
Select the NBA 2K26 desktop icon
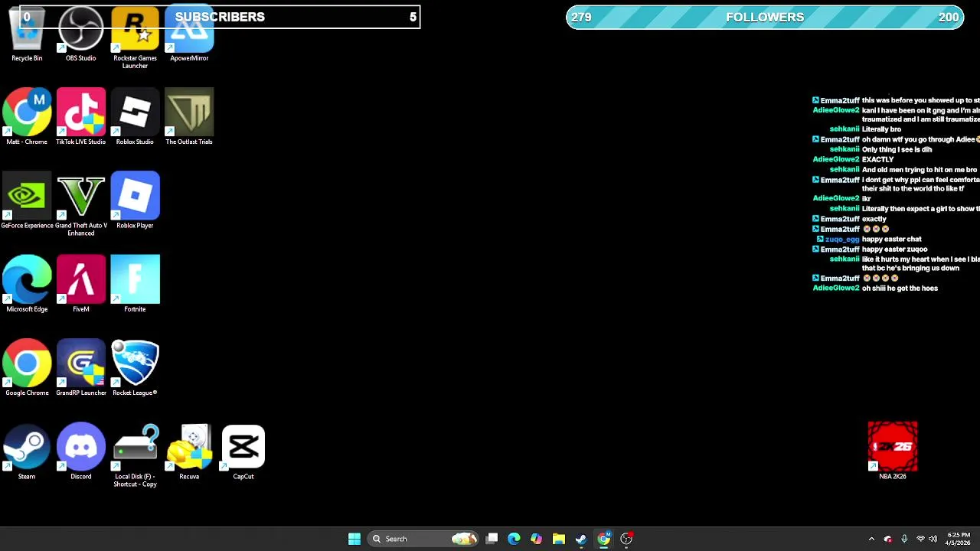pos(893,452)
